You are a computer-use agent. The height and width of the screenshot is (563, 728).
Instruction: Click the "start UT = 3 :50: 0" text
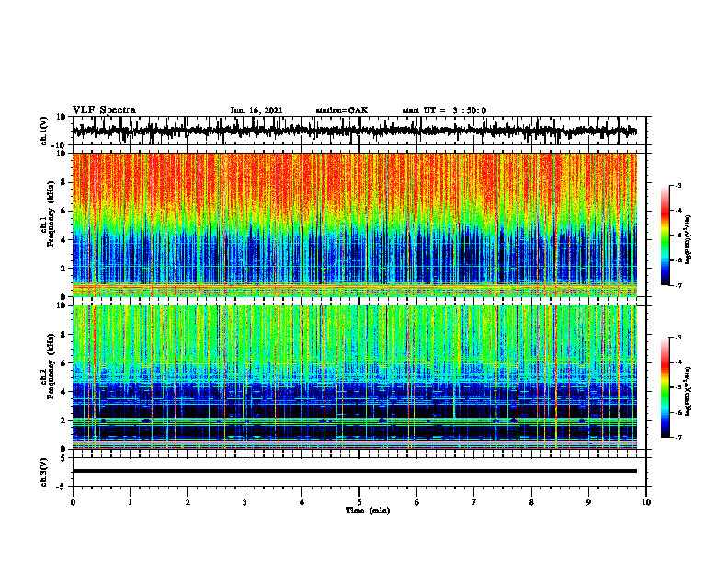point(444,110)
